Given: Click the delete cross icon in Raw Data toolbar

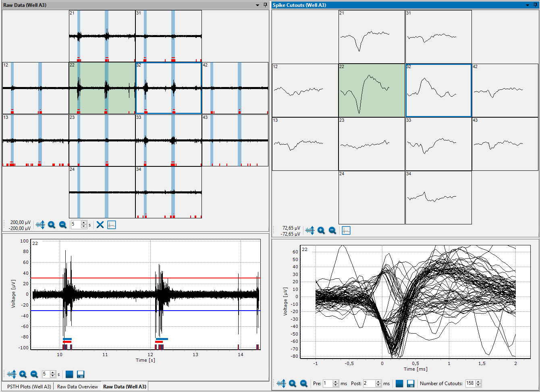Looking at the screenshot, I should (100, 224).
